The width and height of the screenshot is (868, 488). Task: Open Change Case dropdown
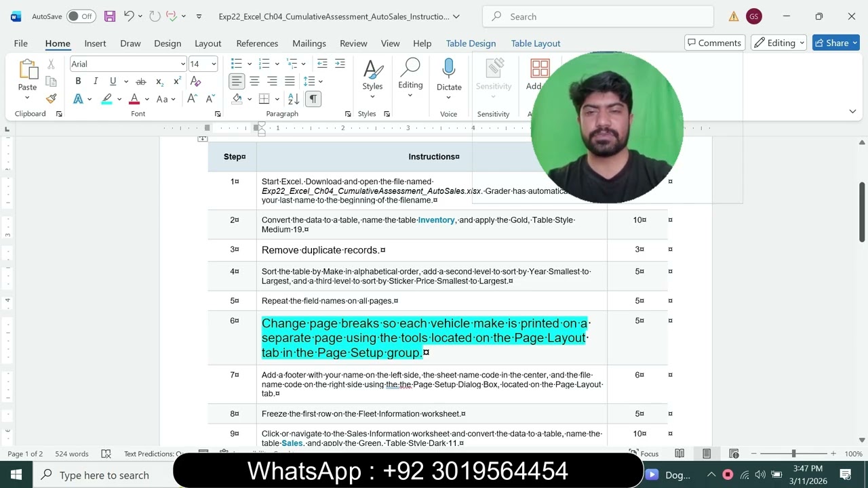click(165, 99)
